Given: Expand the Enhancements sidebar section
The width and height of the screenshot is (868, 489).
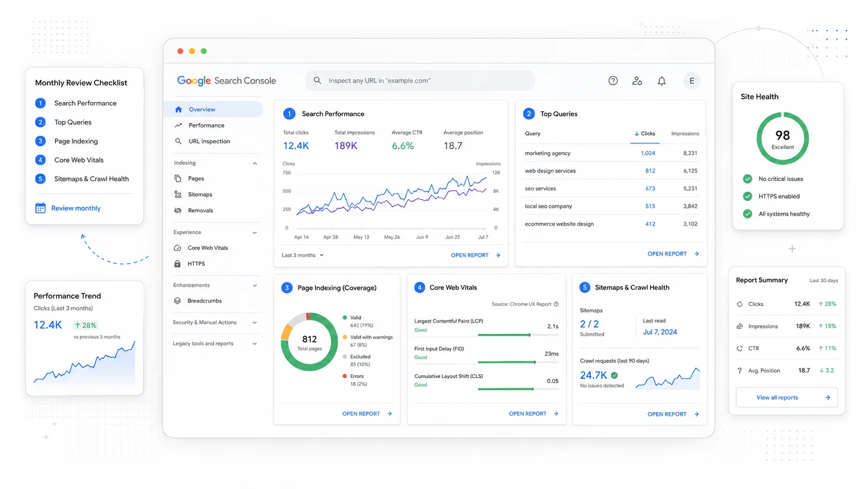Looking at the screenshot, I should (255, 285).
